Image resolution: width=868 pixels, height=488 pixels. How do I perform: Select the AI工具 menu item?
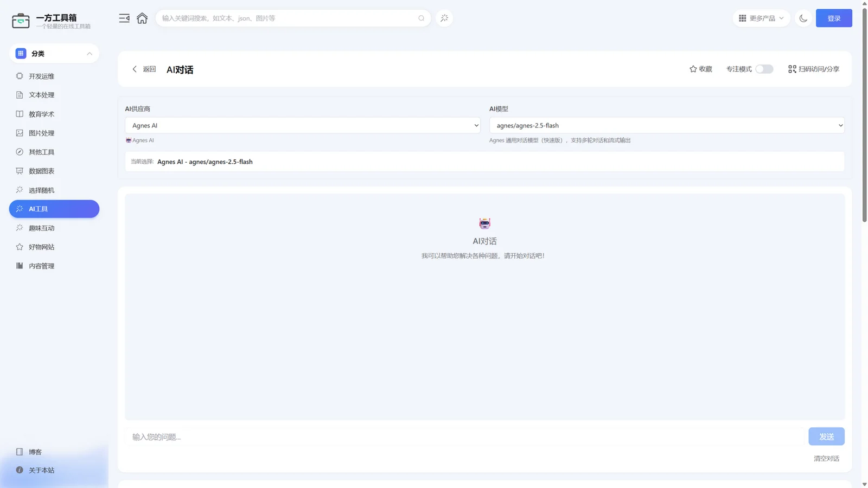pyautogui.click(x=54, y=209)
